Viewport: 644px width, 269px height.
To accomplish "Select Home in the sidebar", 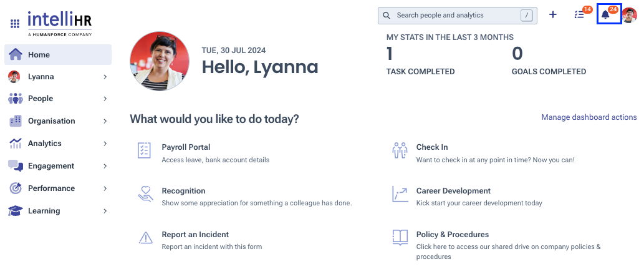I will coord(58,55).
